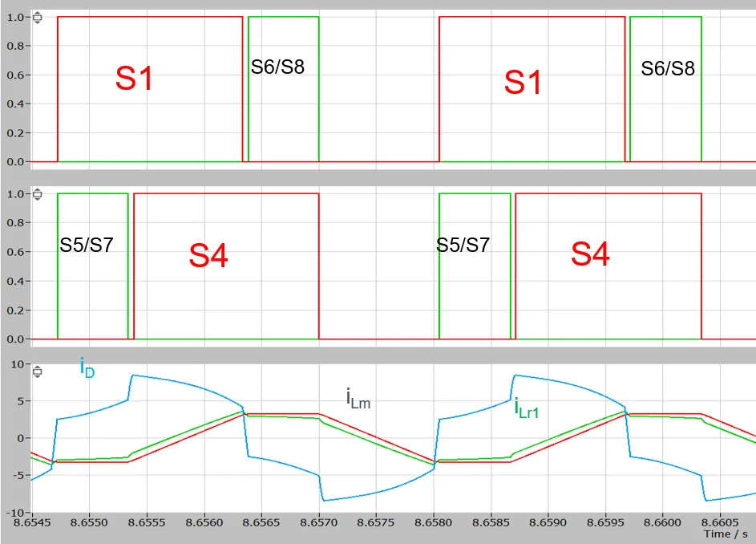Click the first S6/S8 label
The height and width of the screenshot is (544, 756).
point(277,67)
